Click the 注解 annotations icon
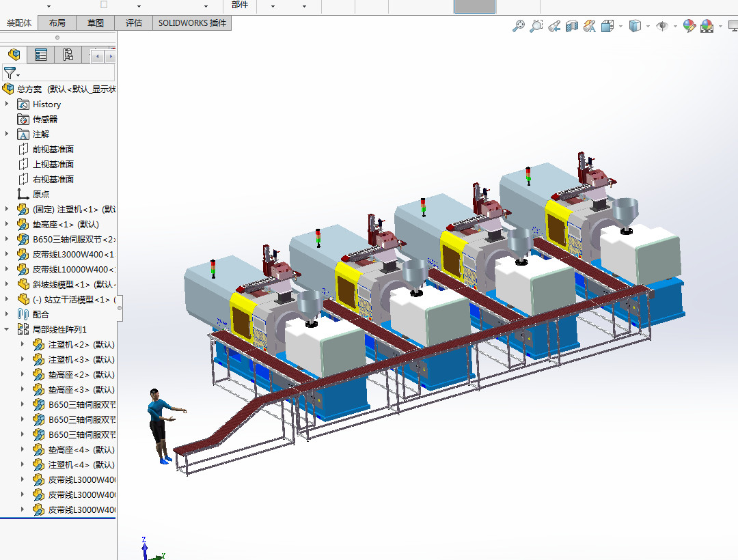Viewport: 738px width, 560px height. click(23, 135)
